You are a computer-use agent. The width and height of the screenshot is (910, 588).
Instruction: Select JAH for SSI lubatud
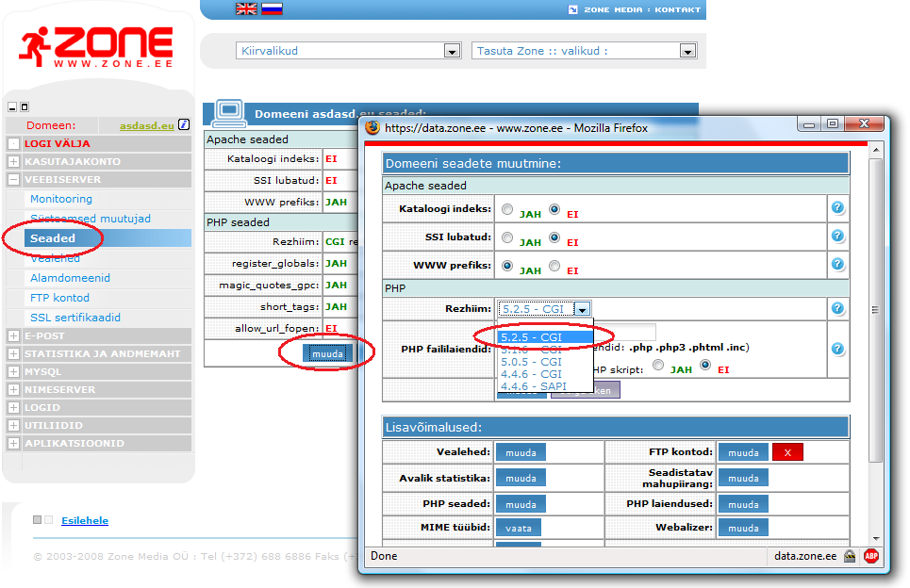[x=507, y=237]
